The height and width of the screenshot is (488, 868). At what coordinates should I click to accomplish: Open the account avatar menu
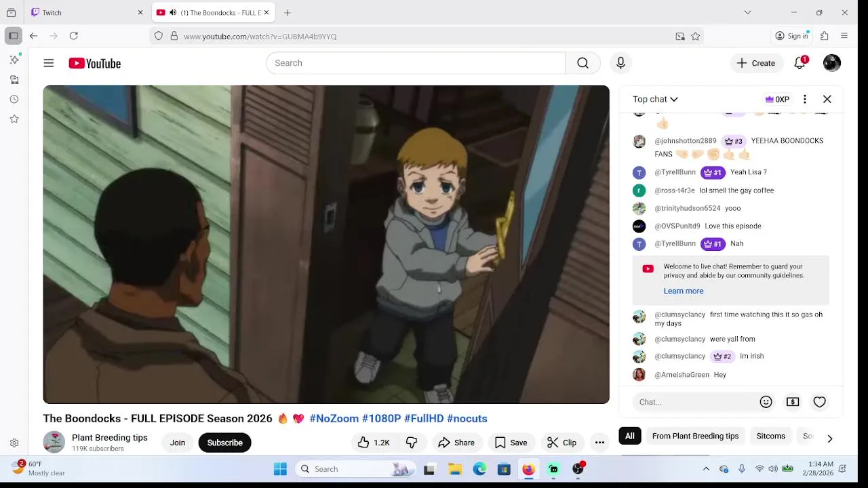[832, 63]
